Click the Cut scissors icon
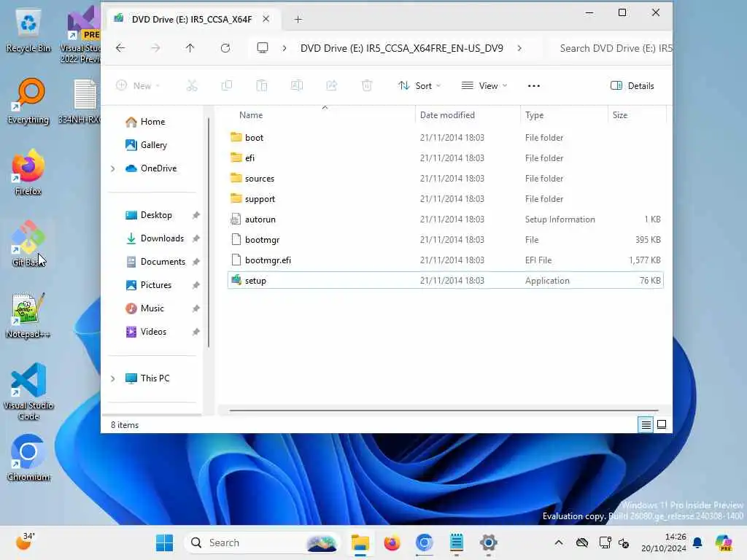The width and height of the screenshot is (747, 560). 192,86
